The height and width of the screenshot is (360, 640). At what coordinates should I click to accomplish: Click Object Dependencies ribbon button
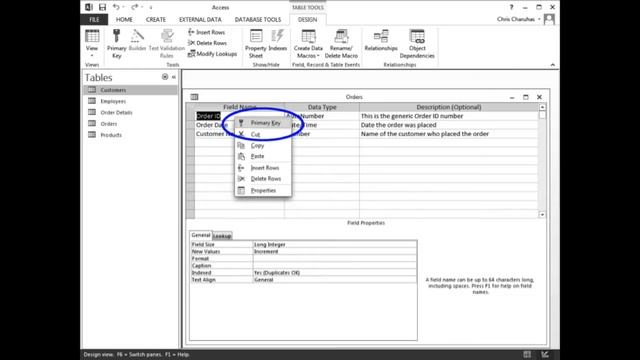417,44
